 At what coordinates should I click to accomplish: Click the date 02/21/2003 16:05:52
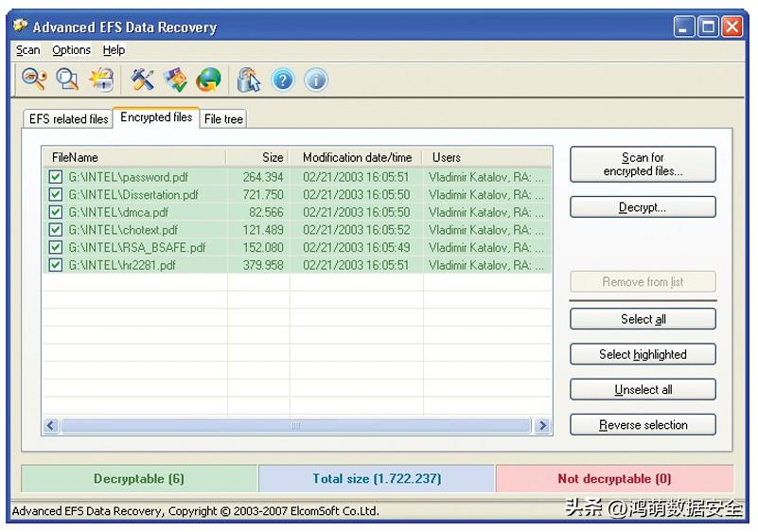[356, 230]
